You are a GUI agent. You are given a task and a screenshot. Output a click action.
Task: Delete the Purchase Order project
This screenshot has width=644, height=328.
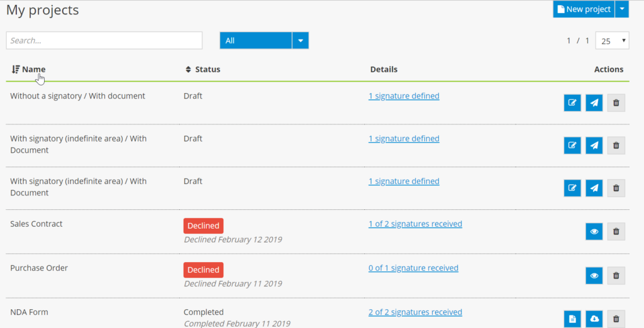tap(616, 275)
